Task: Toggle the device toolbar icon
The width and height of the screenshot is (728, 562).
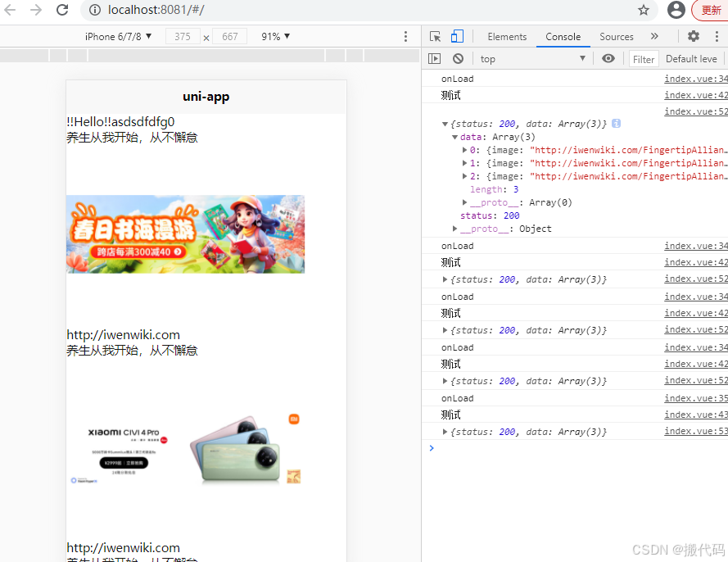Action: tap(457, 36)
